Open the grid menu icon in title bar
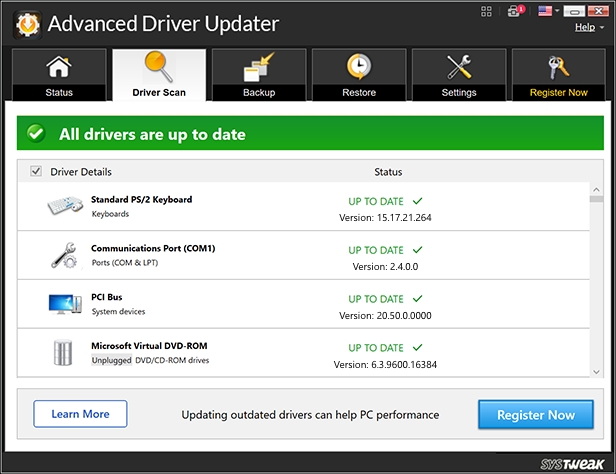This screenshot has height=474, width=616. pyautogui.click(x=486, y=11)
